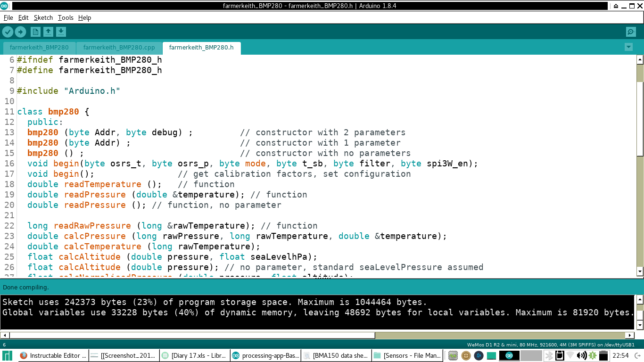Create a new sketch via the document icon
The image size is (644, 362).
[35, 32]
